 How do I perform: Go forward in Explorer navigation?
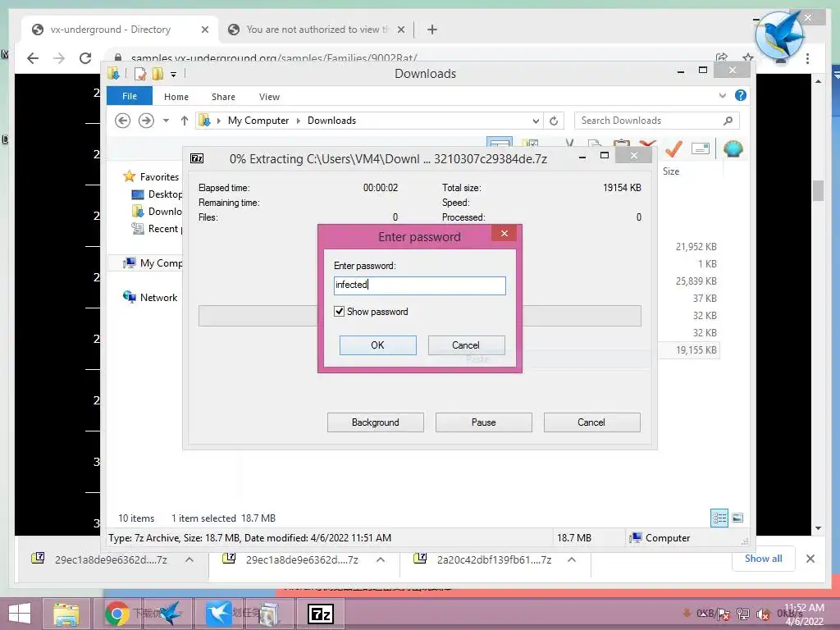[x=146, y=121]
